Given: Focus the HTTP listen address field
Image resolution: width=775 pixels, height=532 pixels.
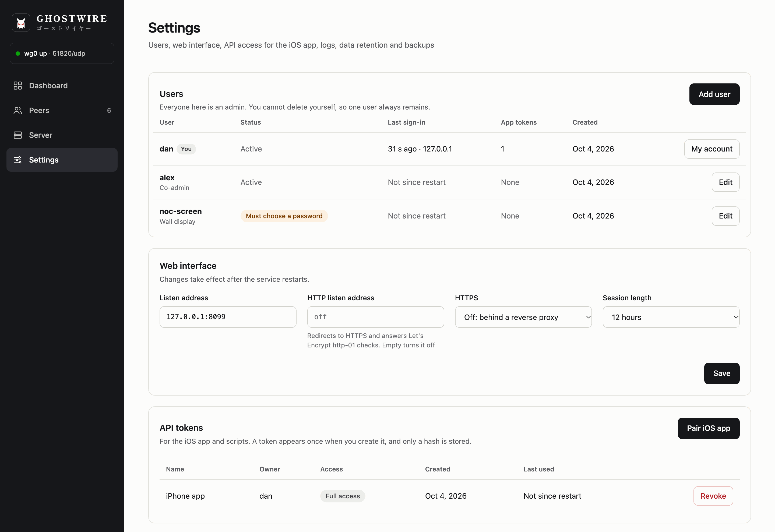Looking at the screenshot, I should tap(375, 317).
